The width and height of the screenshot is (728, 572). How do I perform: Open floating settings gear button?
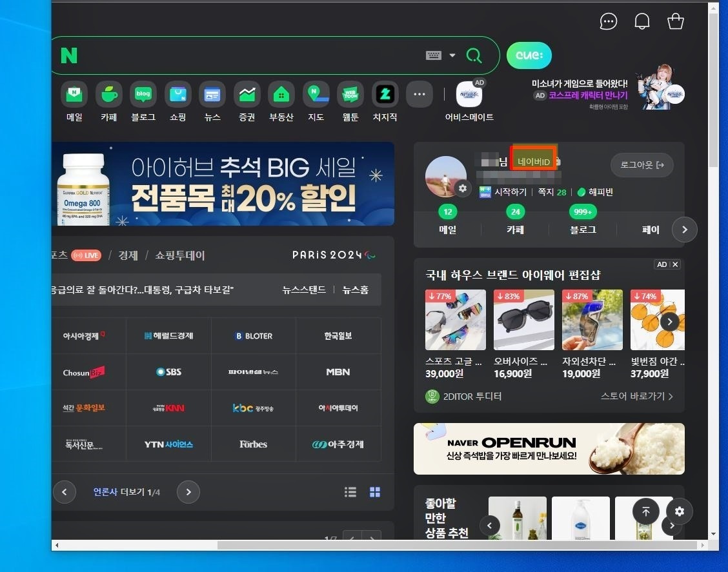point(679,511)
